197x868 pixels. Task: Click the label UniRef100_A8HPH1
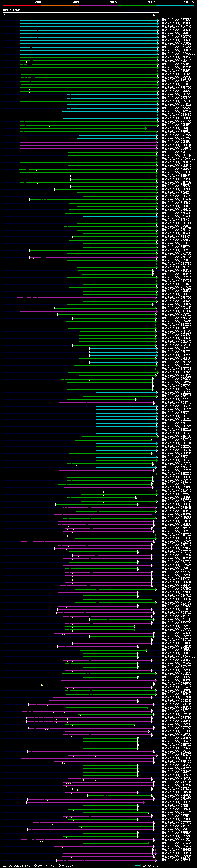point(177,454)
